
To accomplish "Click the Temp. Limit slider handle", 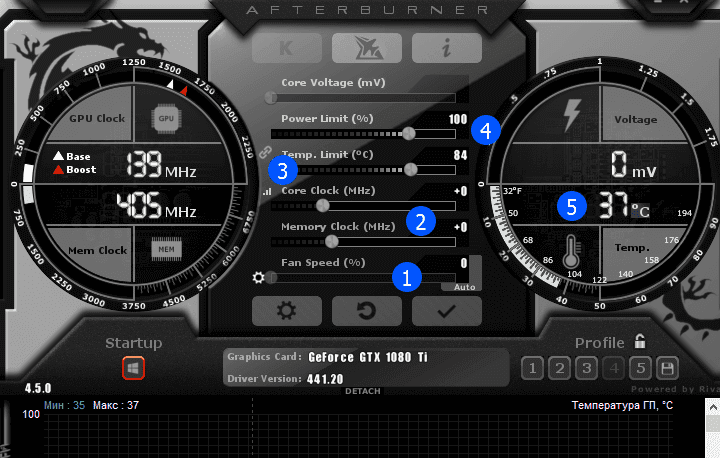I will click(x=411, y=170).
